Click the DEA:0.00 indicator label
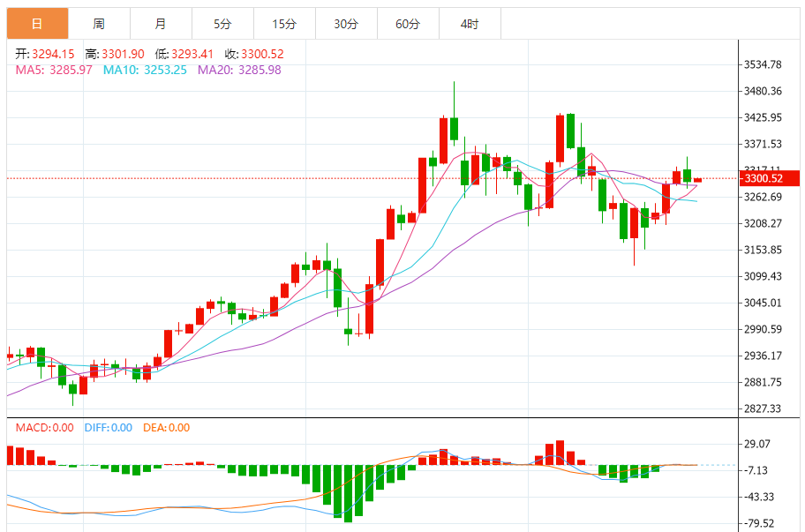Screen dimensions: 805x532 pyautogui.click(x=166, y=427)
